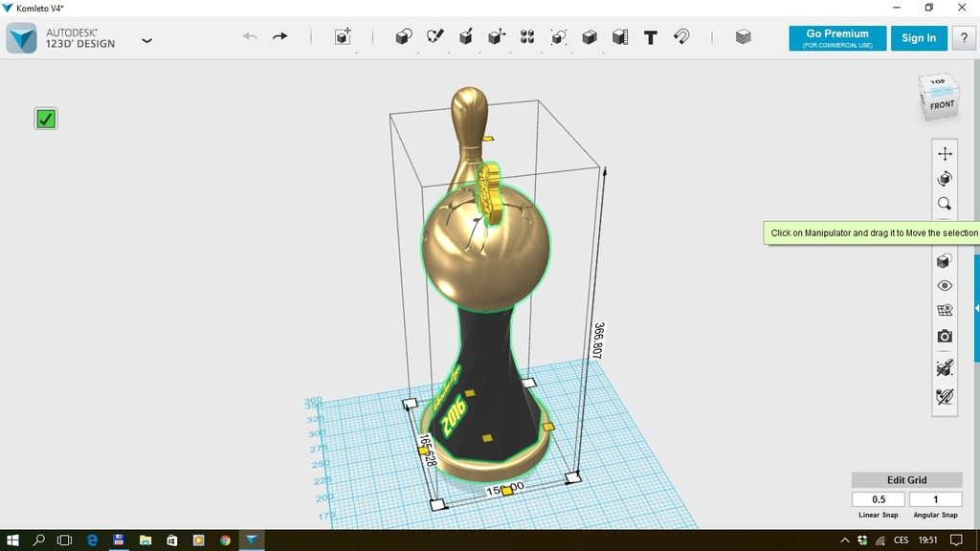The width and height of the screenshot is (980, 551).
Task: Open the Material tool
Action: pyautogui.click(x=743, y=37)
